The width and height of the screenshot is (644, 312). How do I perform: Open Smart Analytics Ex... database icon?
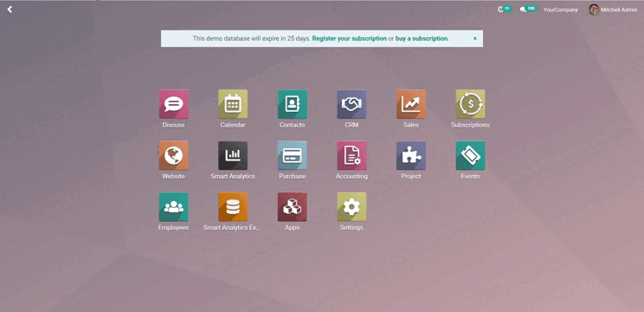click(x=233, y=207)
